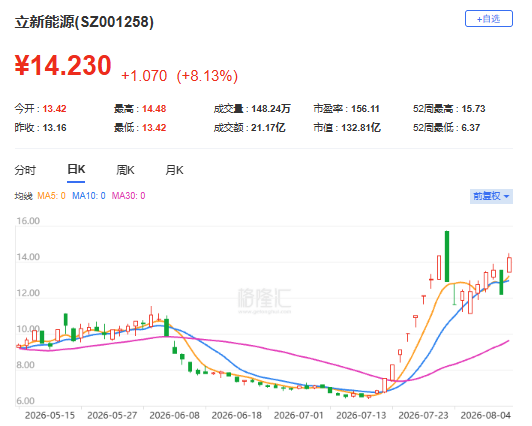The width and height of the screenshot is (532, 426).
Task: Switch to the 分时 chart tab
Action: click(25, 170)
